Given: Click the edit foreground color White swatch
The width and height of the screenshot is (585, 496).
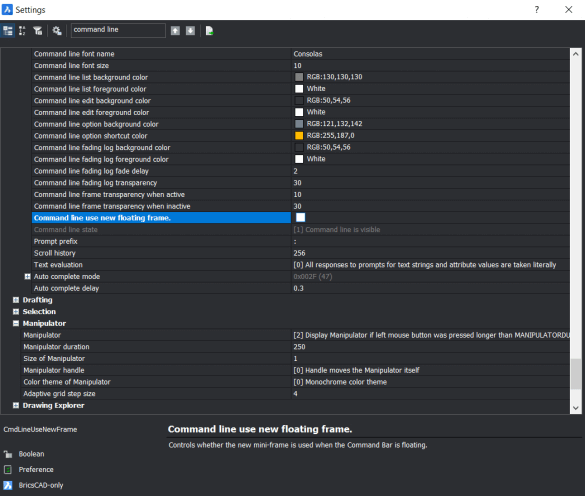Looking at the screenshot, I should (299, 112).
